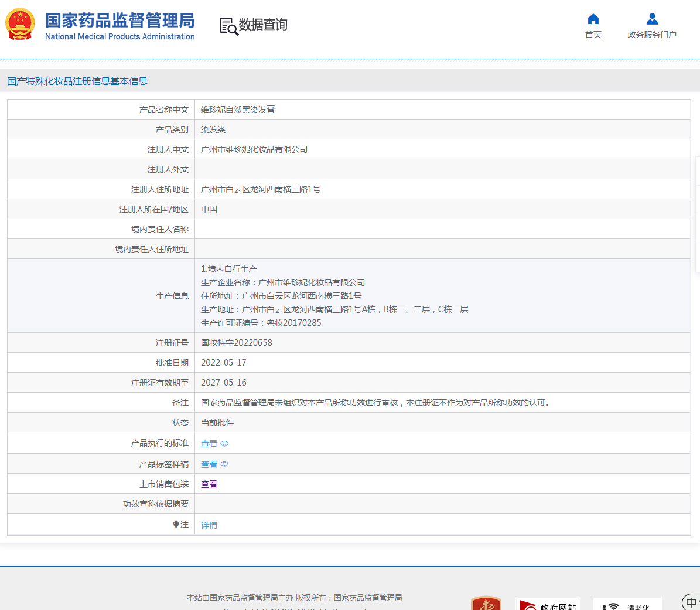
Task: Open 上市销售包装 查看 link
Action: tap(209, 484)
